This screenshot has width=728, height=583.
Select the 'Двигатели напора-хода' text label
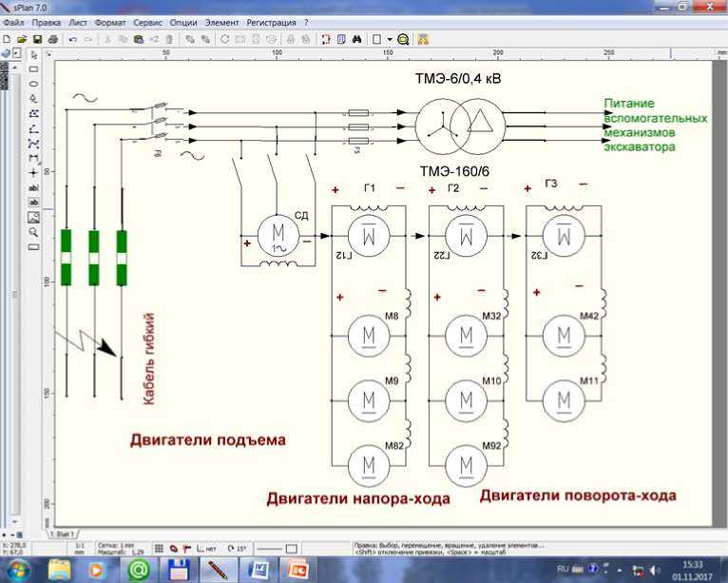[358, 499]
